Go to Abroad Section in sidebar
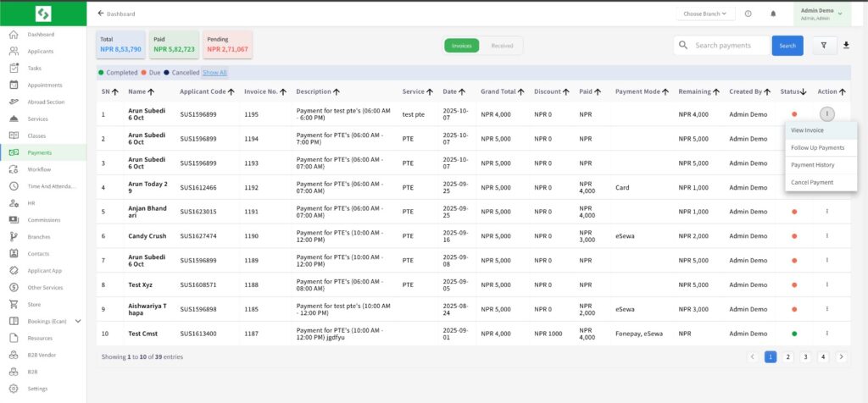 tap(45, 102)
